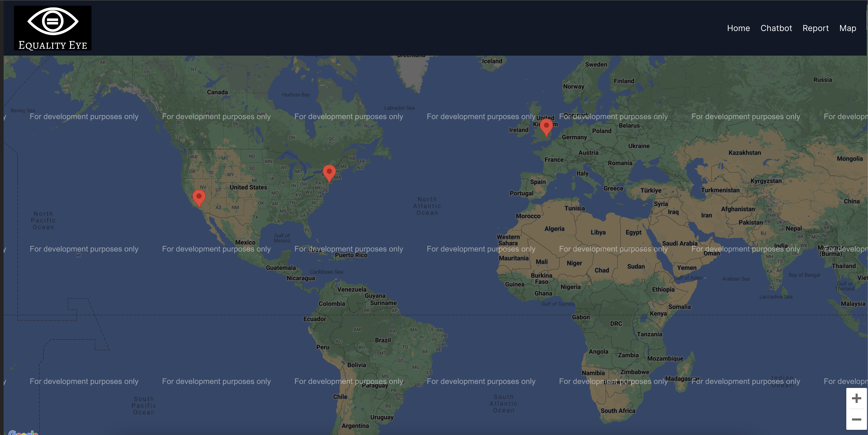The width and height of the screenshot is (868, 435).
Task: Click the map marker near New York
Action: (329, 172)
